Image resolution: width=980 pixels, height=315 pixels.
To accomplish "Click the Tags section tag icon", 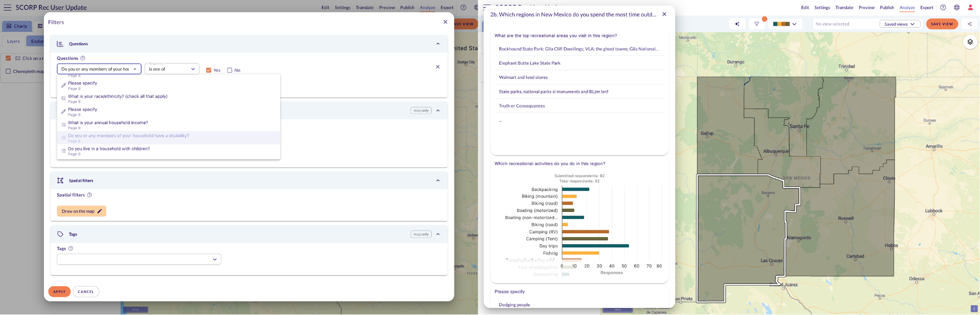I will pos(60,234).
